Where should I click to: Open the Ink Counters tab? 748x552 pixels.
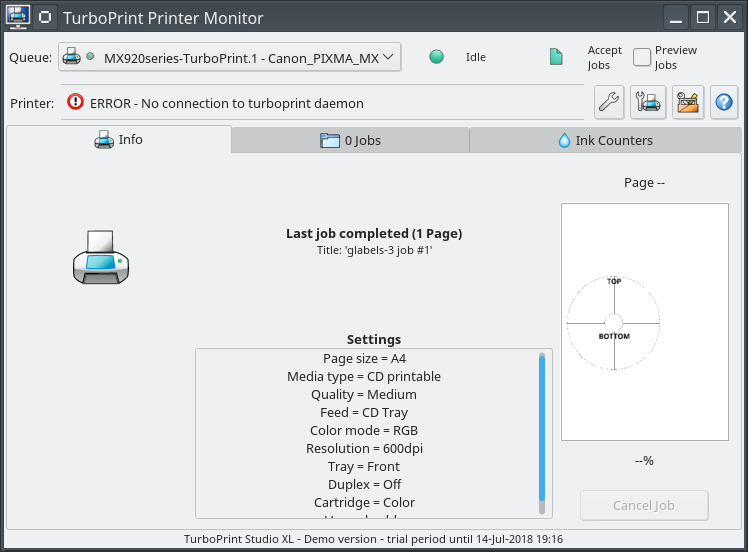click(x=605, y=141)
